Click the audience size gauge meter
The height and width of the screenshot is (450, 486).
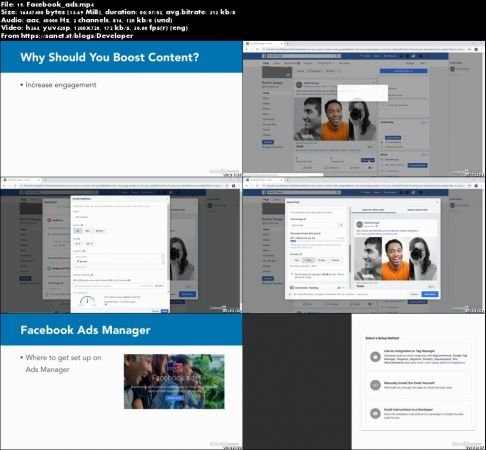coord(87,301)
